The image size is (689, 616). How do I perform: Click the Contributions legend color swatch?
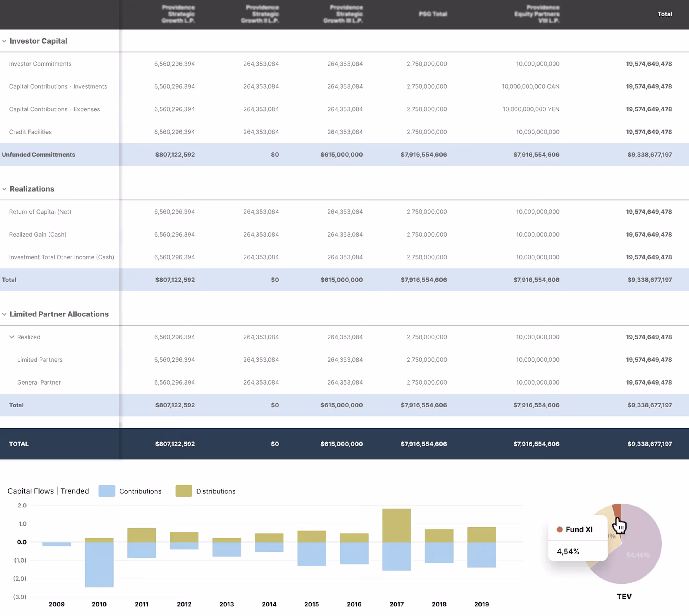[107, 491]
